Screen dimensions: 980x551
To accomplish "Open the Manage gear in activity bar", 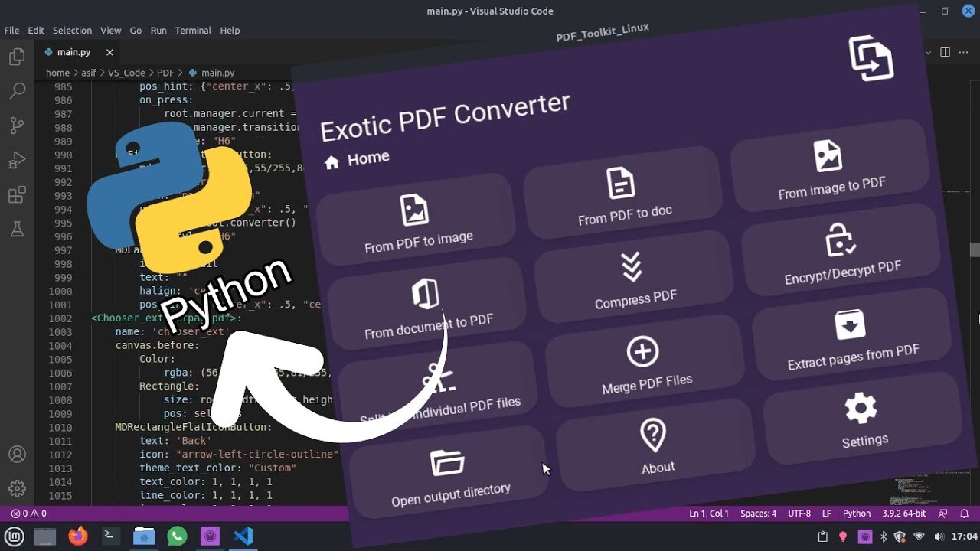I will click(x=17, y=488).
